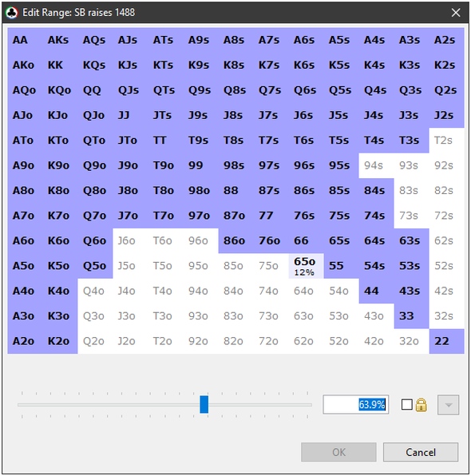Select the 72o hand cell
This screenshot has width=471, height=476.
pos(271,341)
